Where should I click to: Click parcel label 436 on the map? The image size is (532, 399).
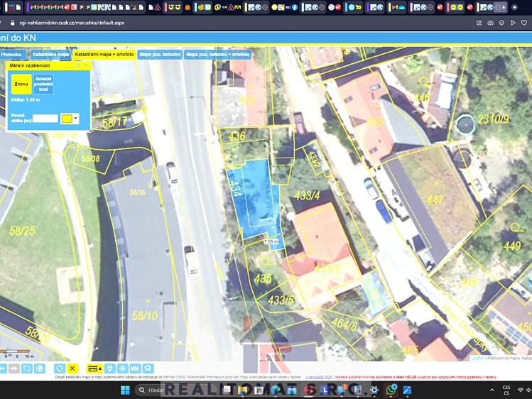tap(237, 136)
